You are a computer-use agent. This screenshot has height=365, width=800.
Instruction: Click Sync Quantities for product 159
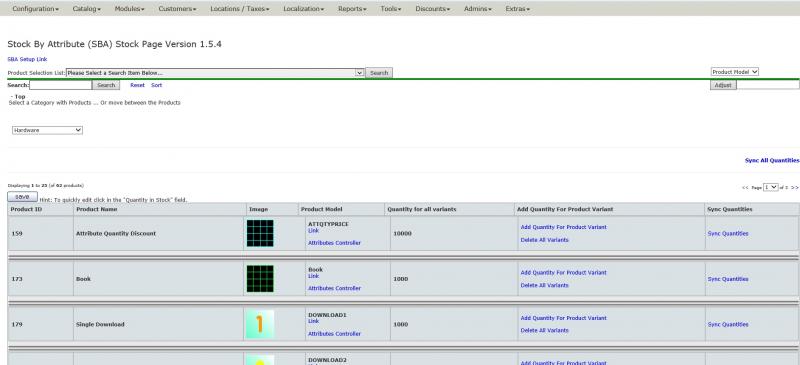coord(728,233)
